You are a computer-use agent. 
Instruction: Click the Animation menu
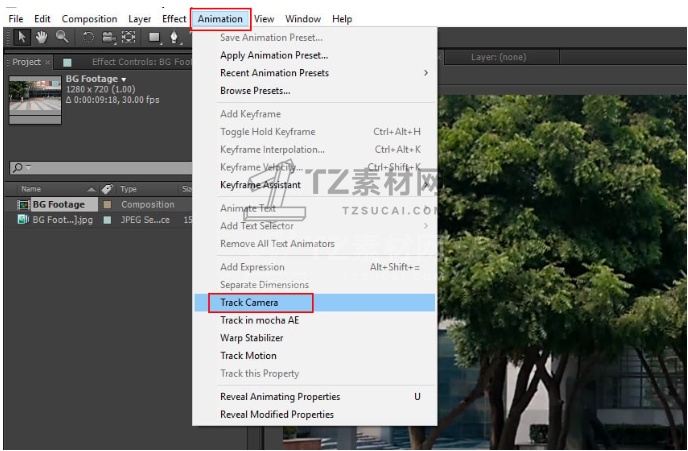pos(220,19)
